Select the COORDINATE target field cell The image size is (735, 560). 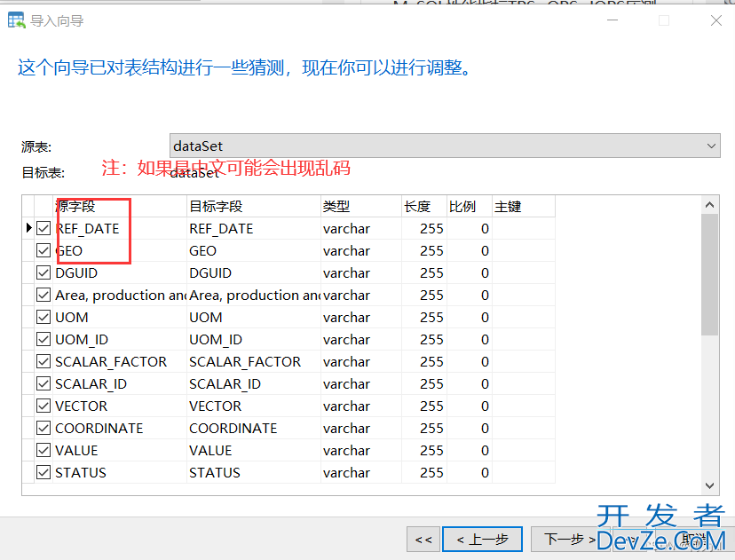254,429
